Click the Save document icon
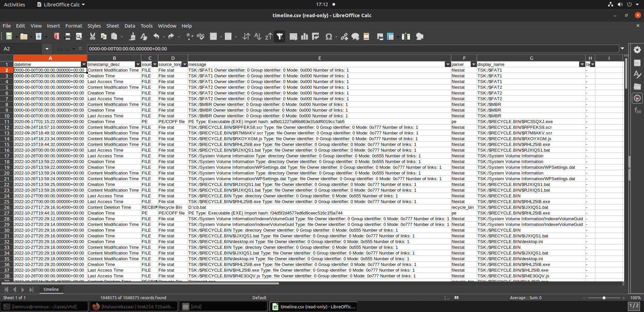Viewport: 644px width, 312px height. pos(39,37)
